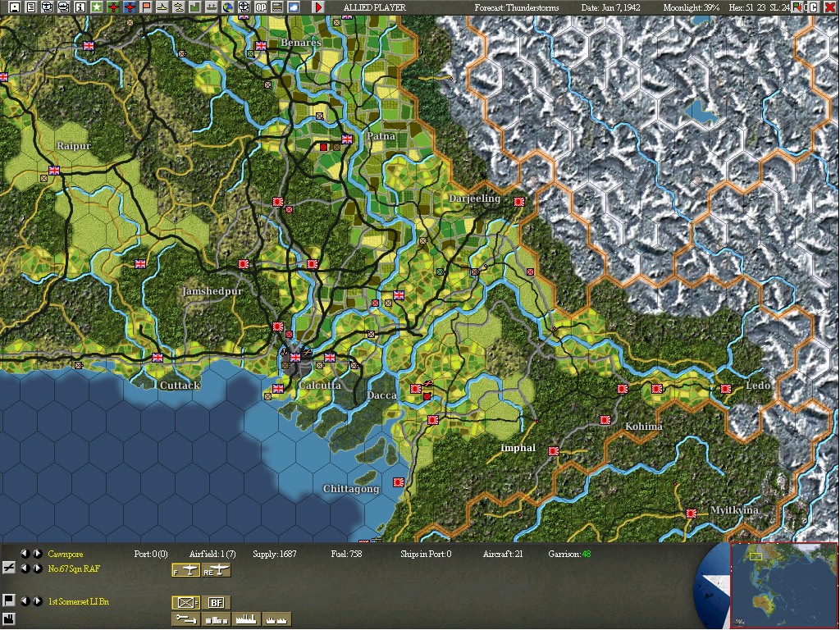This screenshot has width=840, height=630.
Task: Click the crosshair target toolbar icon
Action: [244, 7]
